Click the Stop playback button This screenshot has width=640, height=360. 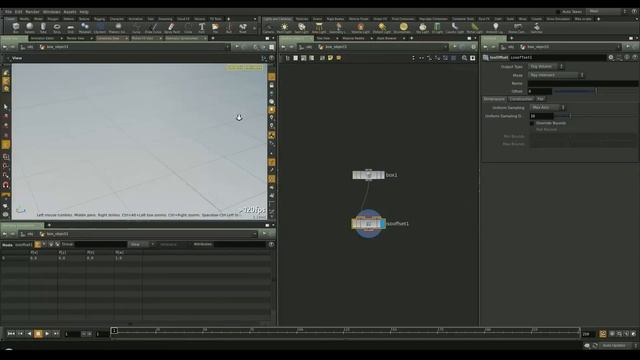point(38,334)
